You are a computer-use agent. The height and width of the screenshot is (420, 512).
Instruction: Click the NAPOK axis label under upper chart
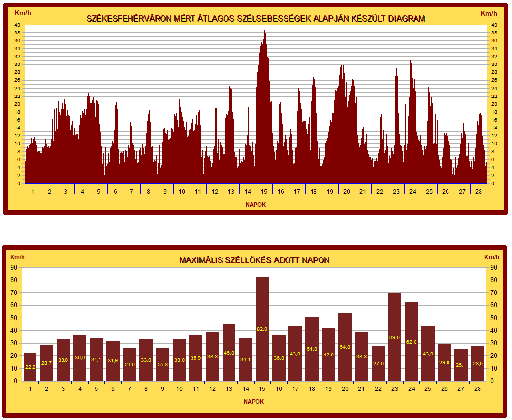point(256,204)
